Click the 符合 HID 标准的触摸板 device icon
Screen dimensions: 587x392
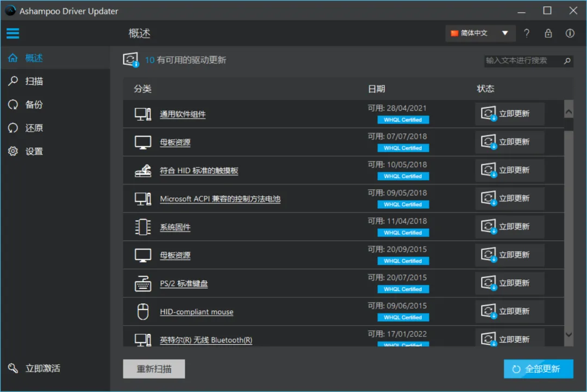point(142,170)
